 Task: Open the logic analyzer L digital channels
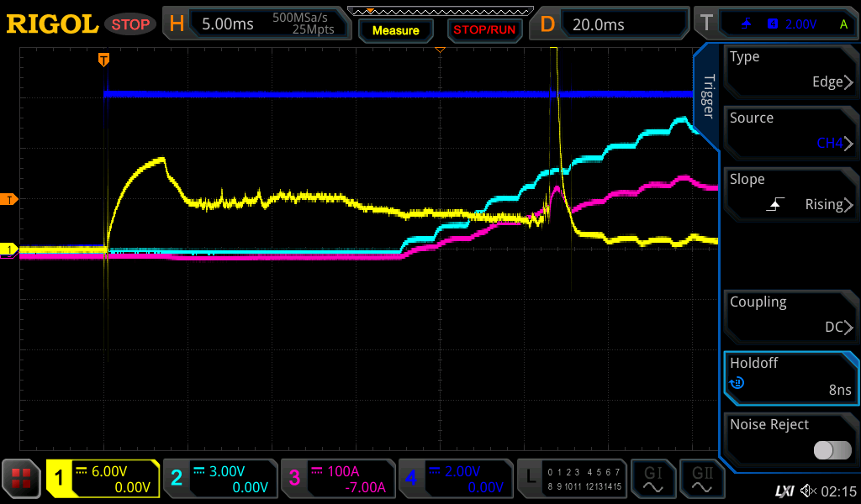572,479
